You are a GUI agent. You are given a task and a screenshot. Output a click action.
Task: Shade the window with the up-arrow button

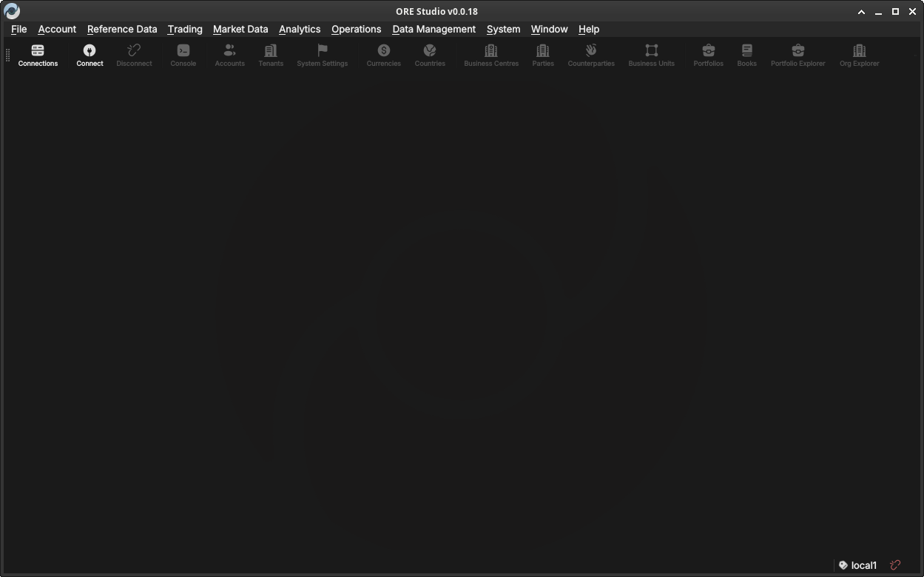(861, 11)
